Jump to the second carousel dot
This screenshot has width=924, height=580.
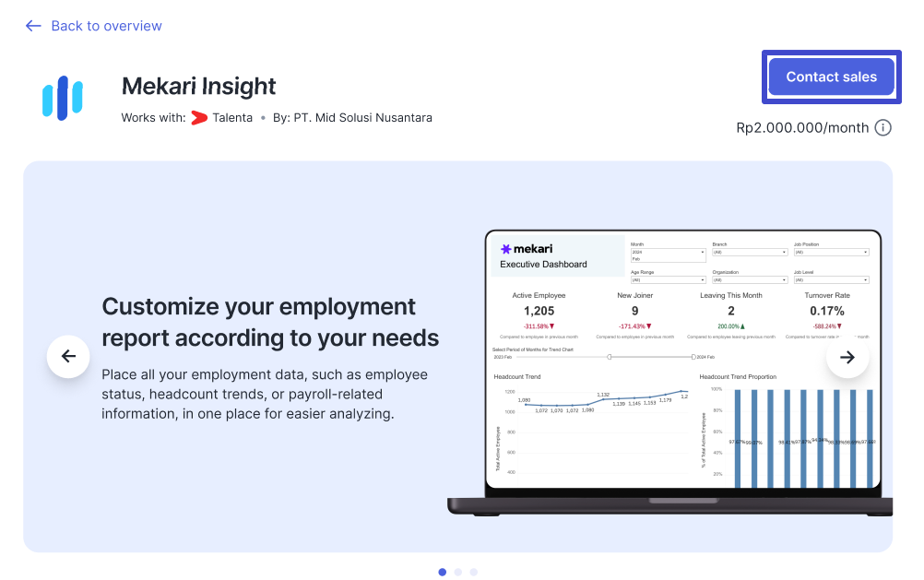point(458,572)
